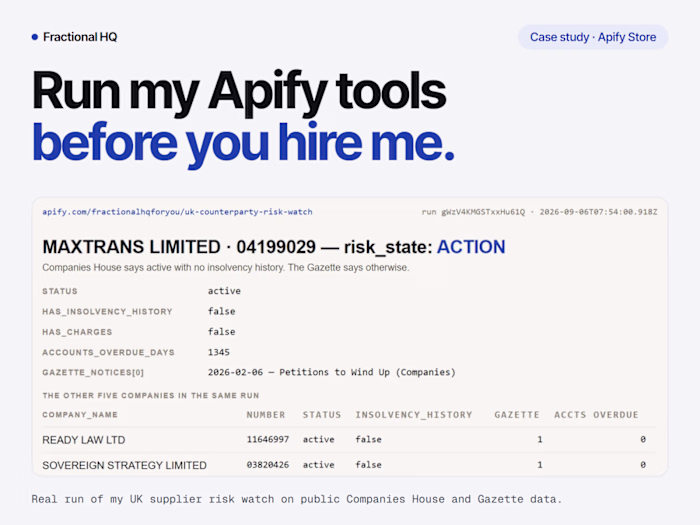700x525 pixels.
Task: Click SOVEREIGN STRATEGY LIMITED insolvency value 'false'
Action: [369, 465]
